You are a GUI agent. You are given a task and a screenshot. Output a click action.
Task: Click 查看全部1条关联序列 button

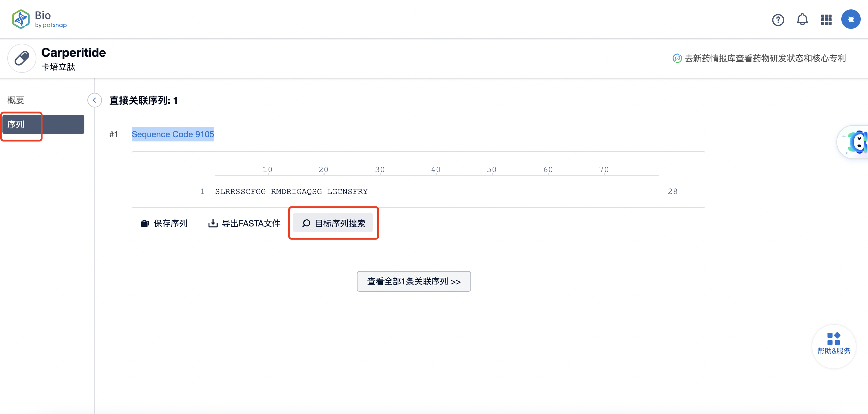[x=413, y=281]
